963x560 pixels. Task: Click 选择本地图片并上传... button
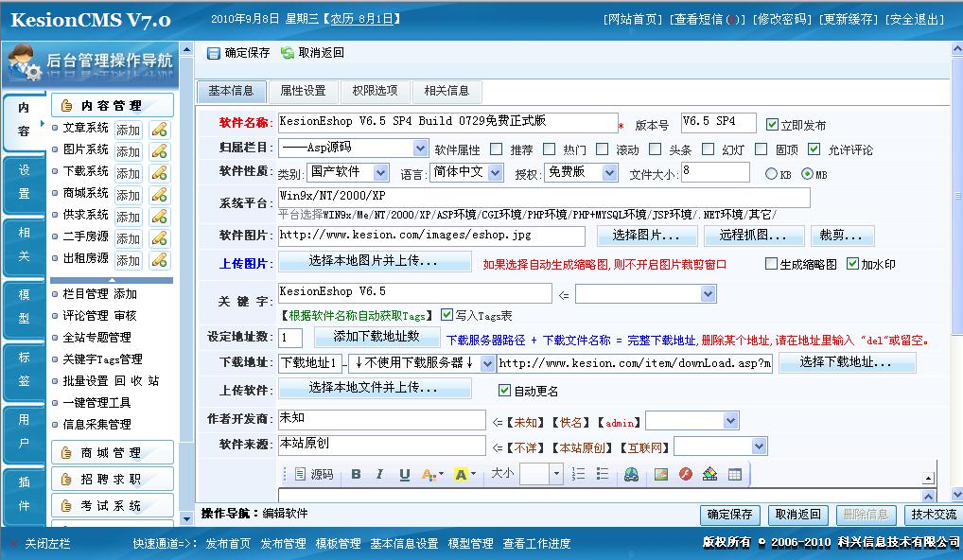point(375,261)
